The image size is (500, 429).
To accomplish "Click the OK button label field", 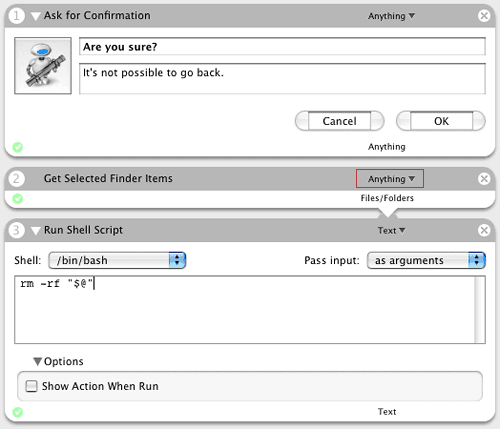I will tap(441, 121).
